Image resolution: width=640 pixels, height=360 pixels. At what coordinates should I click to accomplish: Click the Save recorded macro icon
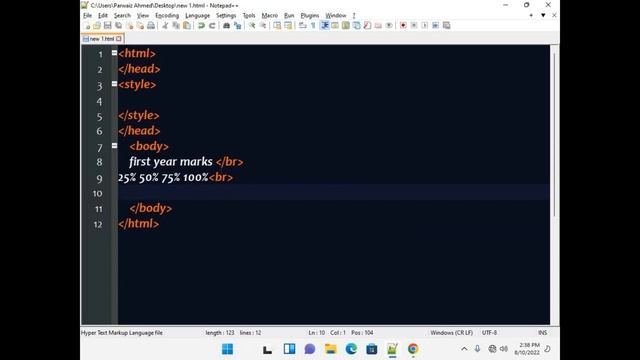point(447,25)
